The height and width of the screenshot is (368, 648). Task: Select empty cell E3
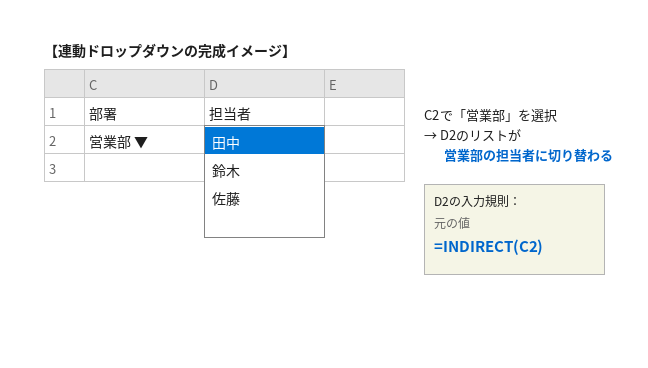click(364, 168)
